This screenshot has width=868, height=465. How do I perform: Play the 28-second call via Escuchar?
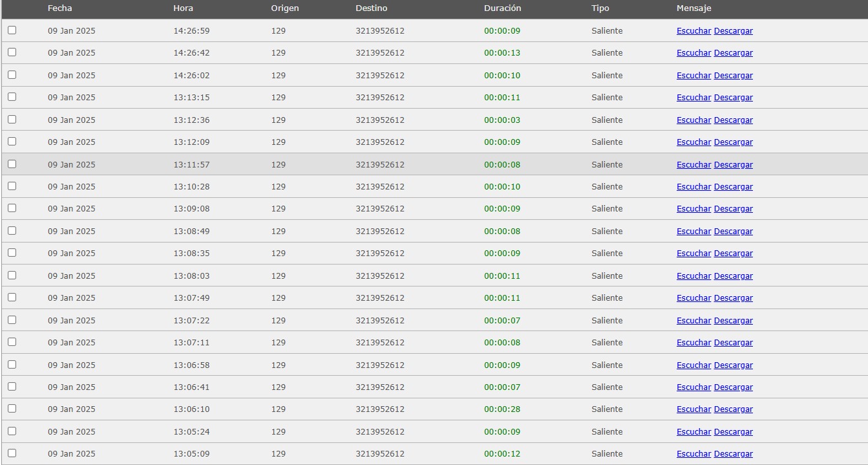pos(693,409)
